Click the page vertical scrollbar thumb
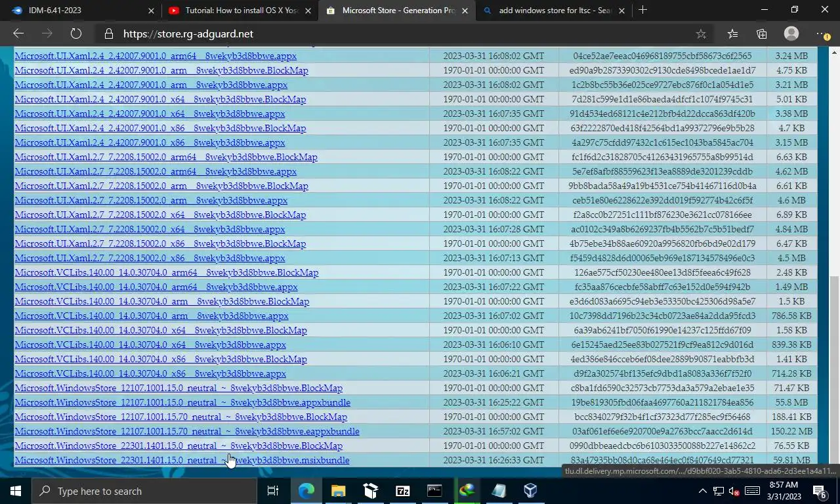Screen dimensions: 840x504 coord(834,369)
